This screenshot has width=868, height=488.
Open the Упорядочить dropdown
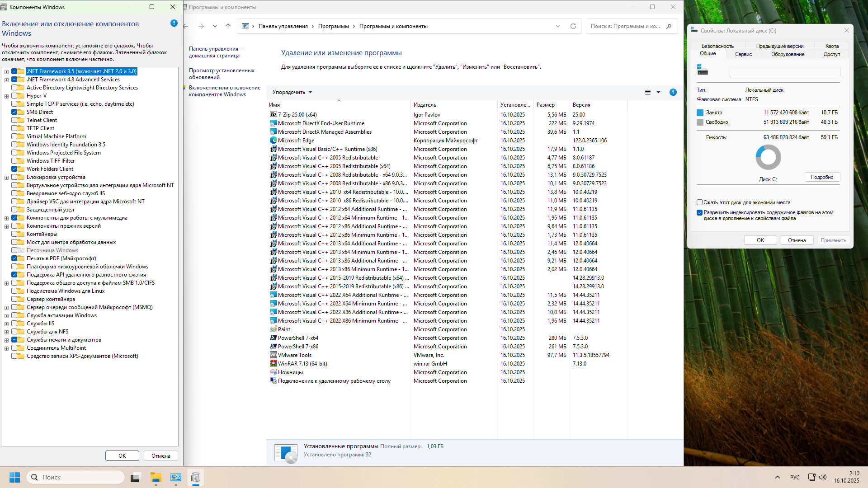pyautogui.click(x=292, y=92)
